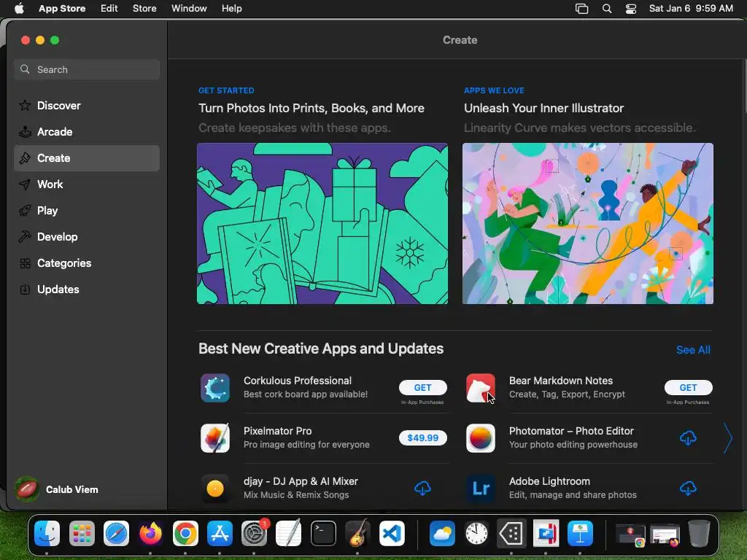Image resolution: width=747 pixels, height=560 pixels.
Task: Open the Updates section
Action: 87,289
